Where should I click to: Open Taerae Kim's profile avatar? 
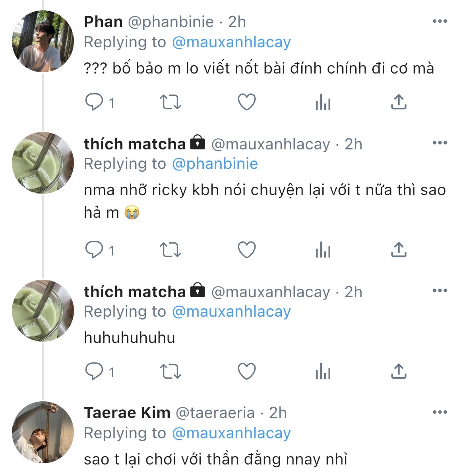point(43,432)
